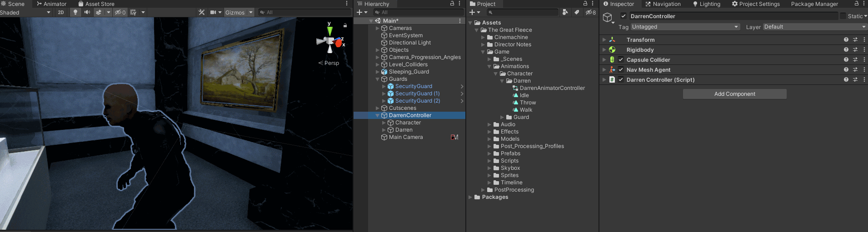Open the Project Settings tab

tap(756, 4)
